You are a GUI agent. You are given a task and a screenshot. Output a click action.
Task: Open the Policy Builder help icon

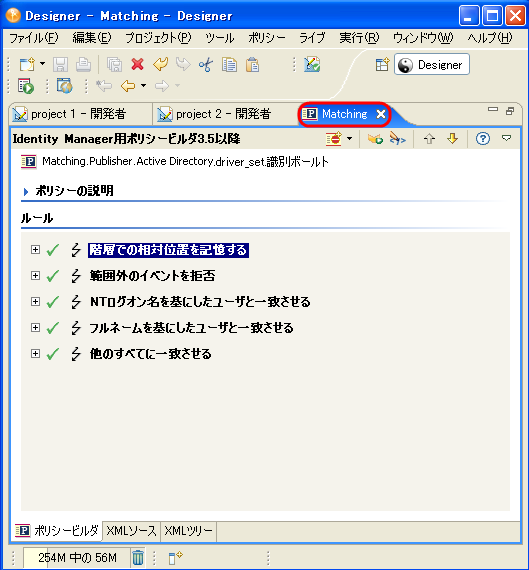click(x=483, y=139)
